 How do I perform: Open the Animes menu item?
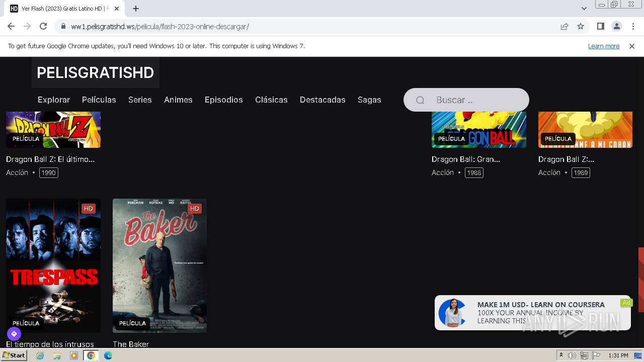[x=178, y=100]
